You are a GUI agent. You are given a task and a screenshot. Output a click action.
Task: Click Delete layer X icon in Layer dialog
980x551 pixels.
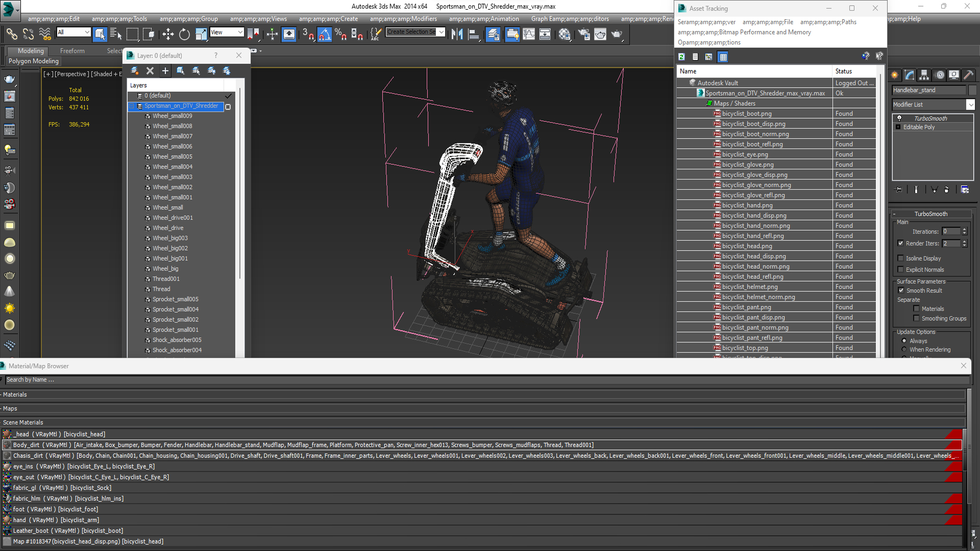pyautogui.click(x=150, y=70)
